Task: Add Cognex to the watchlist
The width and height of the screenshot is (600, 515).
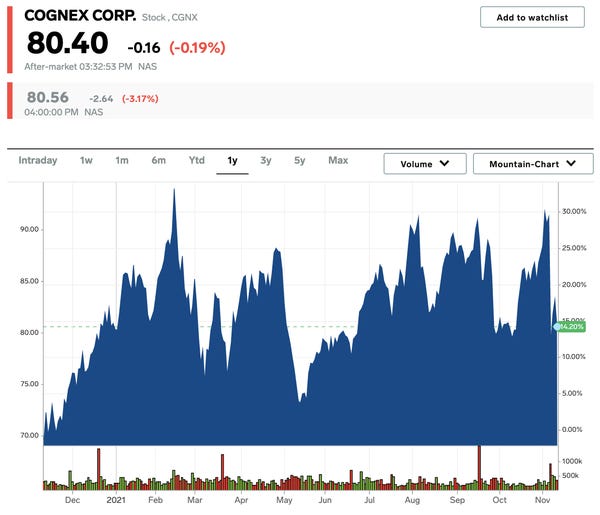Action: [x=532, y=17]
